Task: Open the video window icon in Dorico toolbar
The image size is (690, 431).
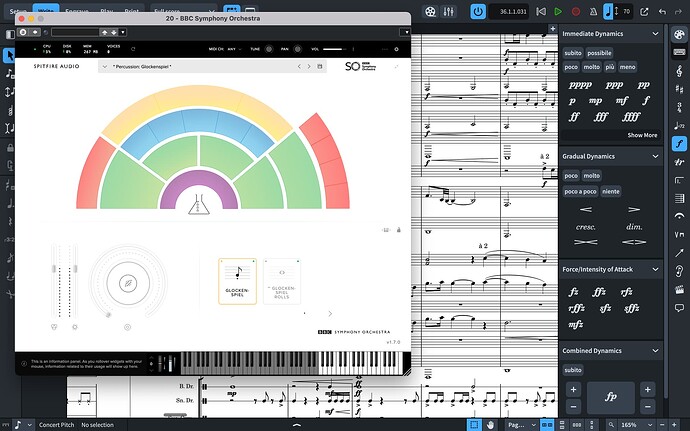Action: 430,11
